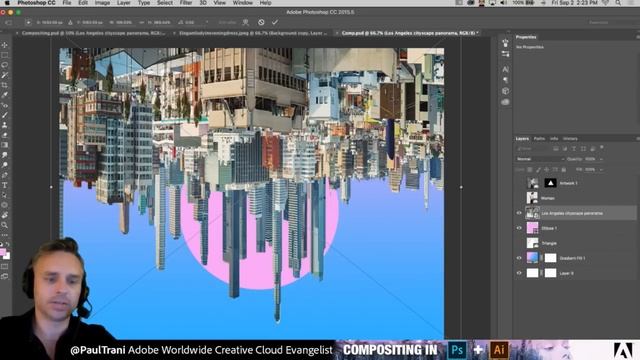Switch to the Paths tab

coord(539,139)
